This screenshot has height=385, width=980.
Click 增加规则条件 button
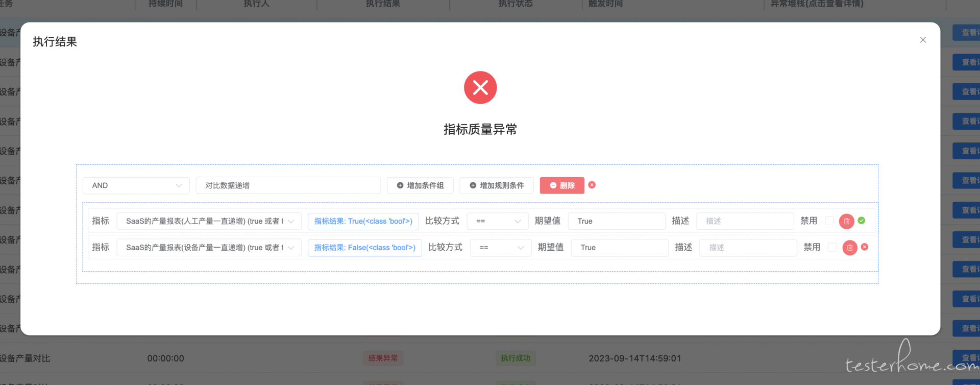tap(497, 185)
